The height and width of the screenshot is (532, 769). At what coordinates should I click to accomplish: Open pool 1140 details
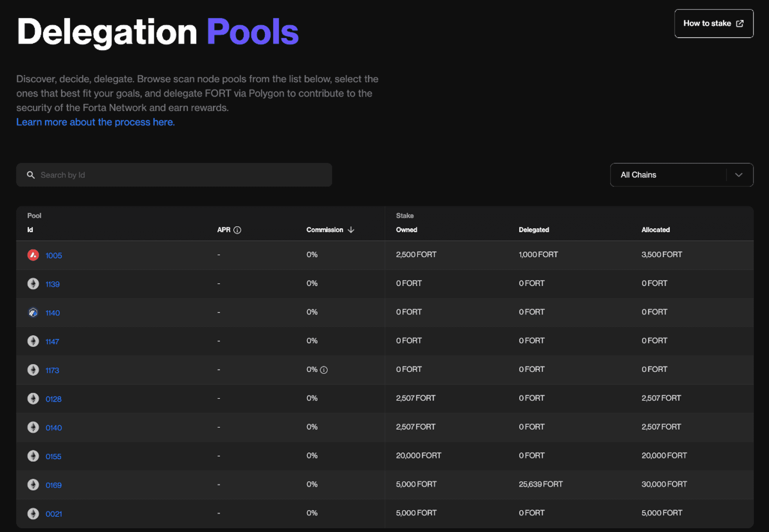coord(53,313)
